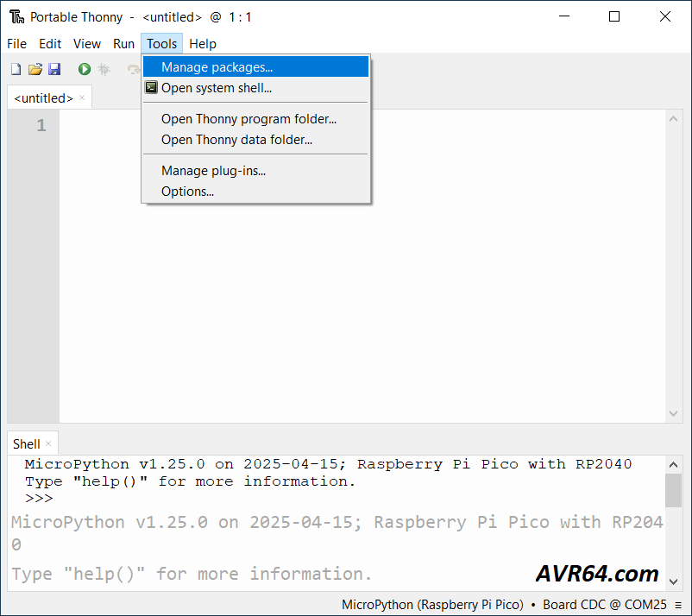The image size is (692, 616).
Task: Close the Portable Thonny window
Action: 664,16
